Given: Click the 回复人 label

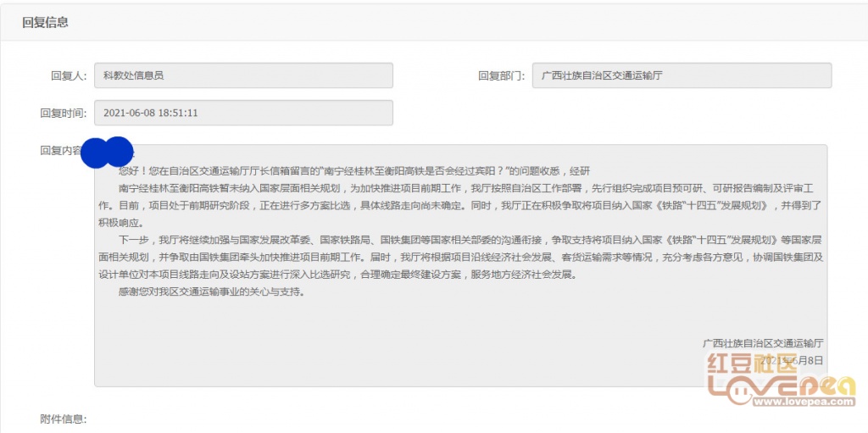Looking at the screenshot, I should tap(69, 75).
